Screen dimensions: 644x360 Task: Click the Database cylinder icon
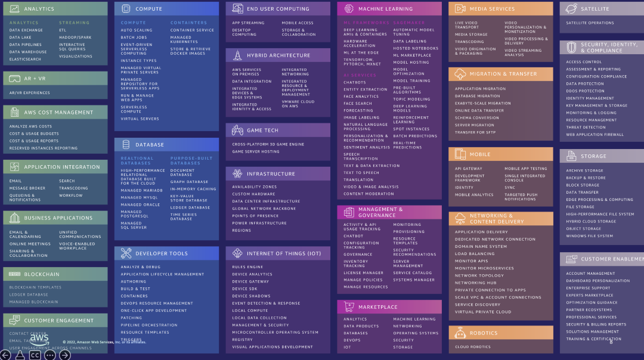pyautogui.click(x=126, y=144)
